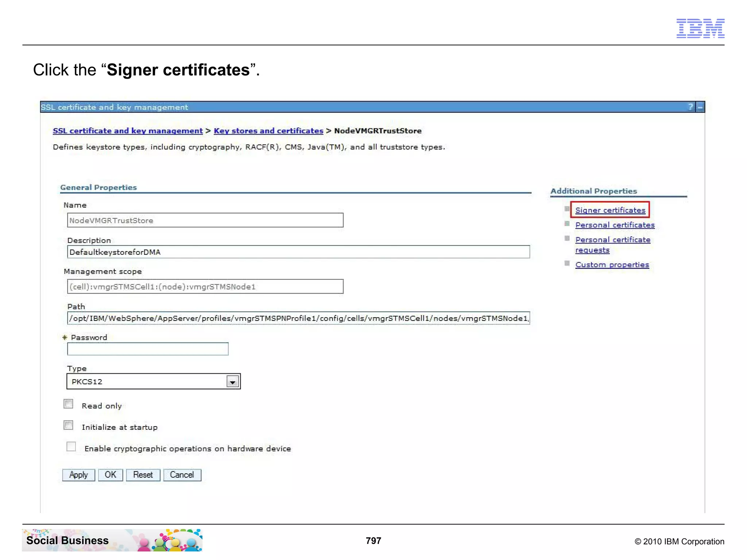Viewport: 747px width, 560px height.
Task: Click the Path input field
Action: click(x=298, y=318)
